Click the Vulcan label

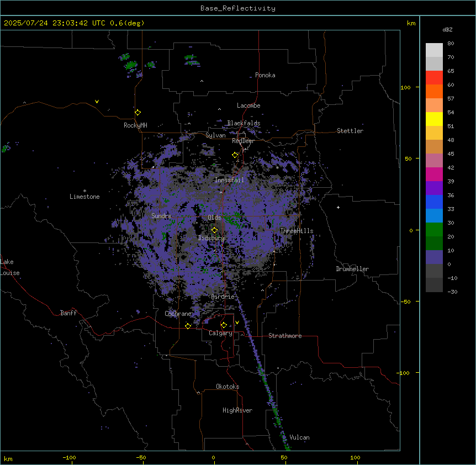pos(300,437)
